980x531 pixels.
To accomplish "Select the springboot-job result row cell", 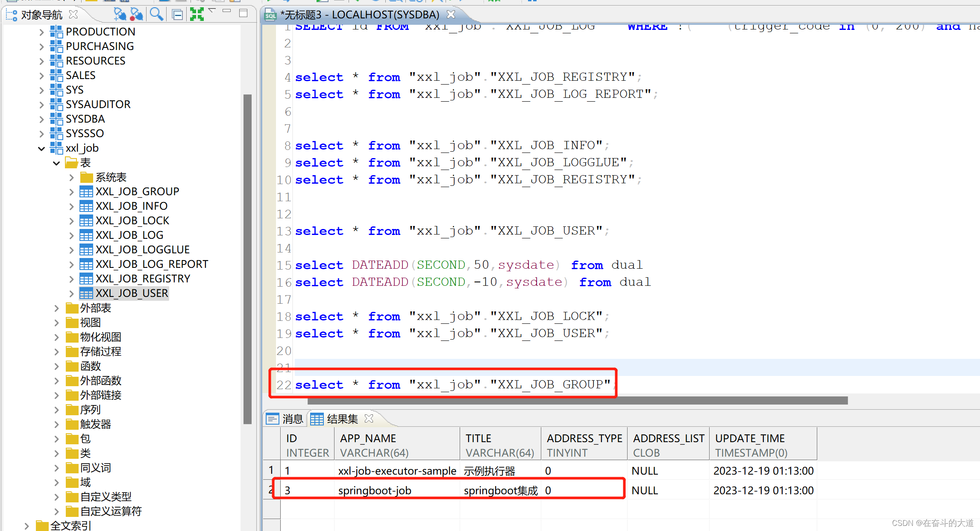I will click(374, 490).
